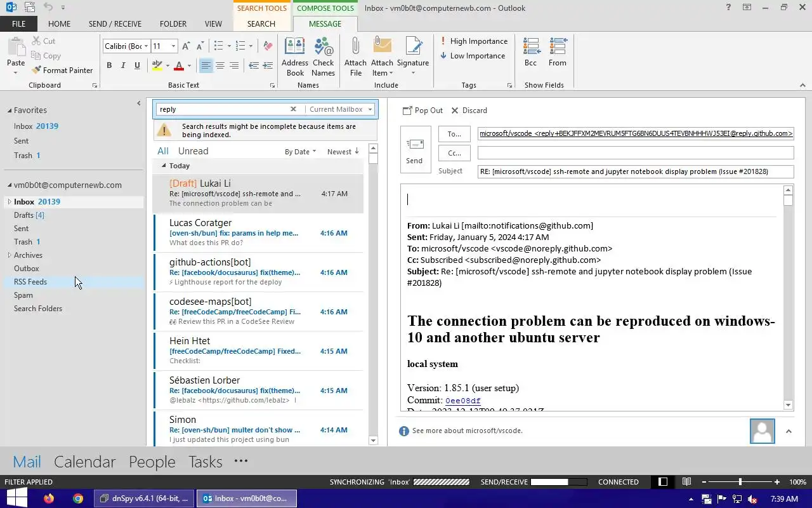Toggle Italic formatting
812x508 pixels.
coord(123,65)
